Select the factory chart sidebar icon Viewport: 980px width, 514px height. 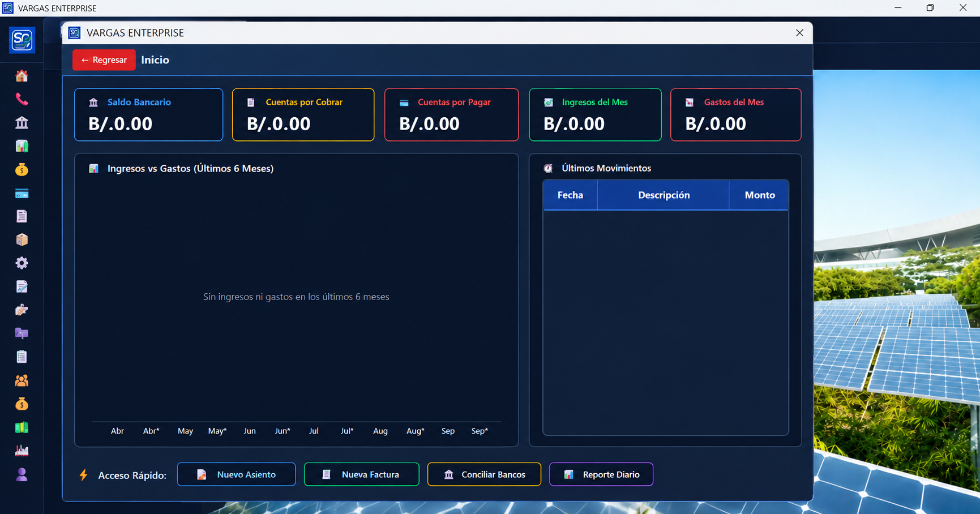pos(22,451)
